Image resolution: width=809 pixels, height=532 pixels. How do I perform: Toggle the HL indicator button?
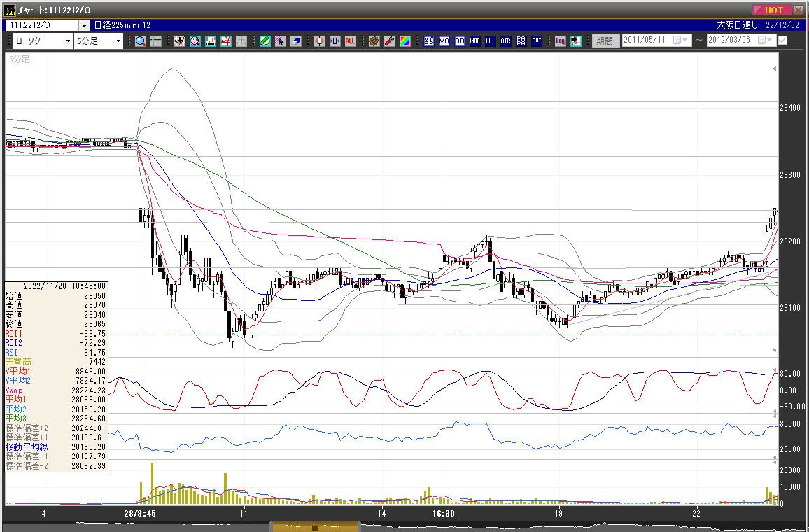490,41
